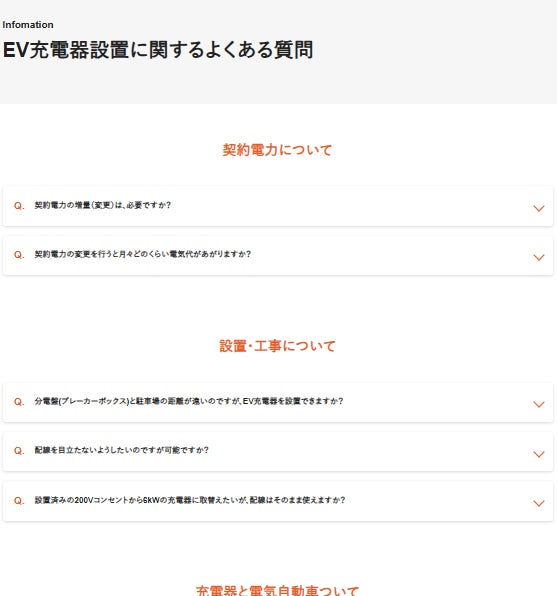The image size is (557, 596).
Task: Select the 充電器と電気自動車ついて heading
Action: click(277, 590)
